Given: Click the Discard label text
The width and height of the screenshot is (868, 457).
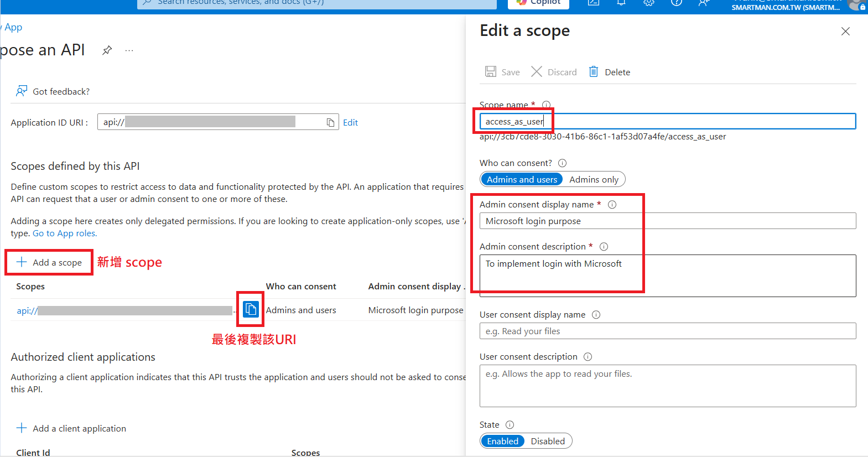Looking at the screenshot, I should 562,72.
